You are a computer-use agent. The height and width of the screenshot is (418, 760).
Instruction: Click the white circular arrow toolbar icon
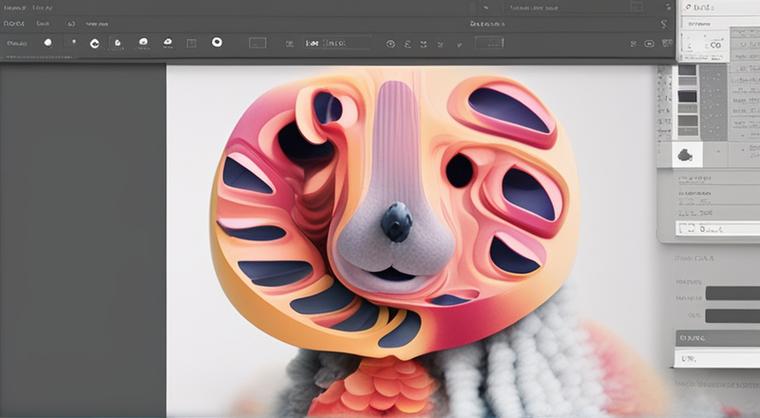(95, 44)
